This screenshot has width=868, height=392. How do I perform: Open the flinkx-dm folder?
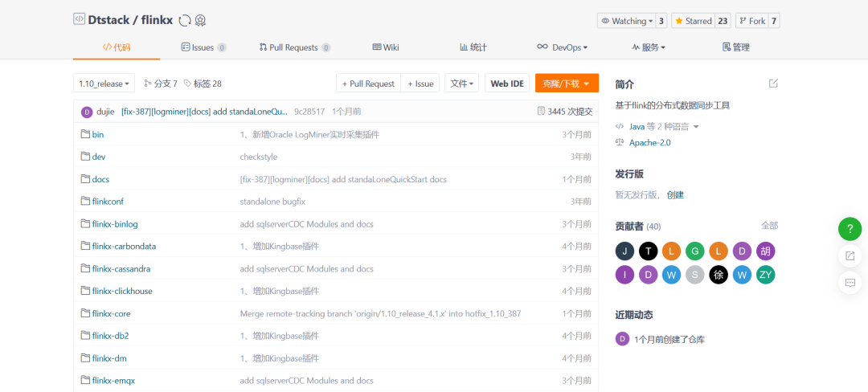click(x=109, y=358)
